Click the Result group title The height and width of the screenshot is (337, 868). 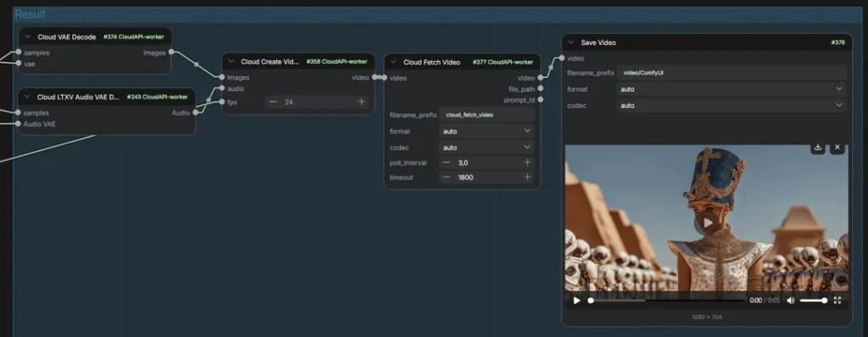click(31, 14)
